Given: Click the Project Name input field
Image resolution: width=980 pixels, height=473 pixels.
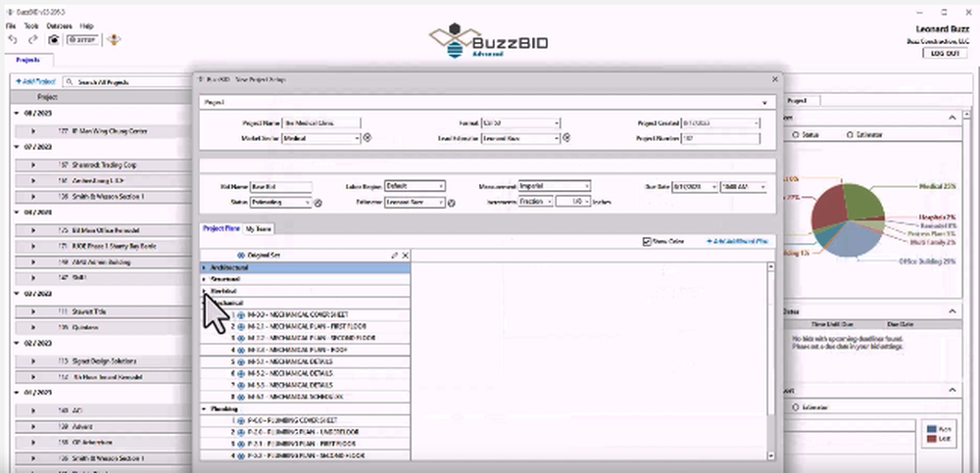Looking at the screenshot, I should coord(321,123).
